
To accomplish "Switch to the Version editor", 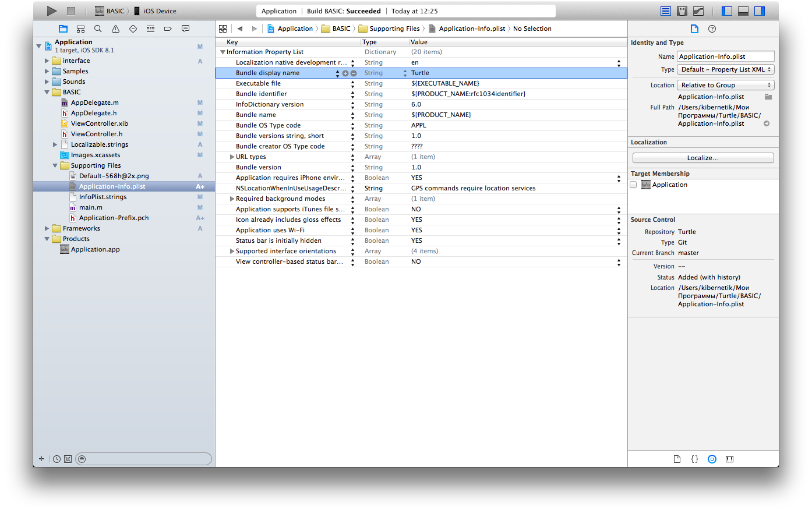I will click(698, 11).
